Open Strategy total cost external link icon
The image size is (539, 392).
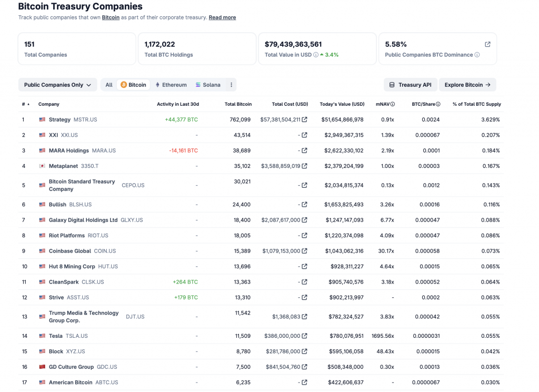tap(305, 119)
